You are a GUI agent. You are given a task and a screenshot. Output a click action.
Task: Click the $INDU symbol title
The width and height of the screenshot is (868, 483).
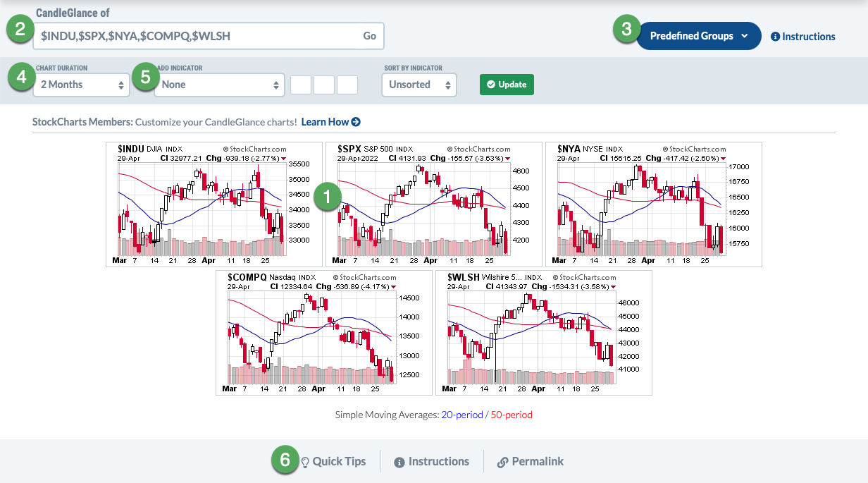coord(130,149)
